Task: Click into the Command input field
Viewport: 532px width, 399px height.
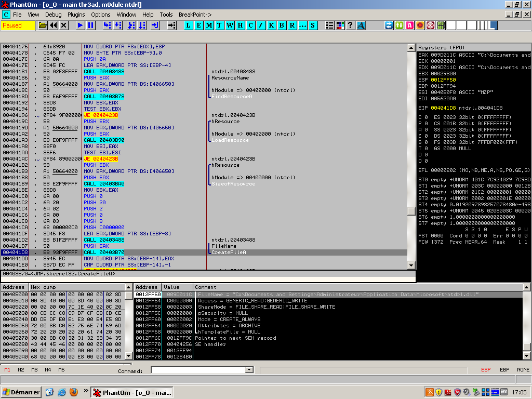Action: [x=198, y=370]
